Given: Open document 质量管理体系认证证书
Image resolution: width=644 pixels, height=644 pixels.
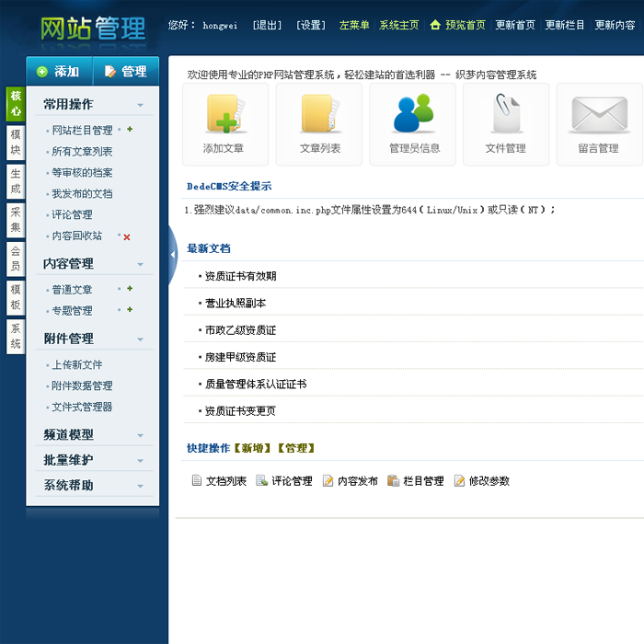Looking at the screenshot, I should (x=256, y=384).
